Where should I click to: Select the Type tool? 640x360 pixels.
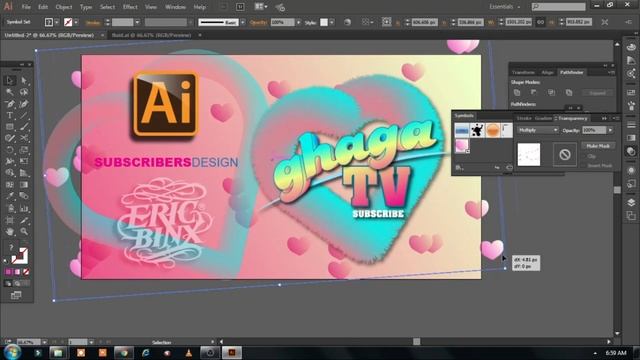(10, 115)
